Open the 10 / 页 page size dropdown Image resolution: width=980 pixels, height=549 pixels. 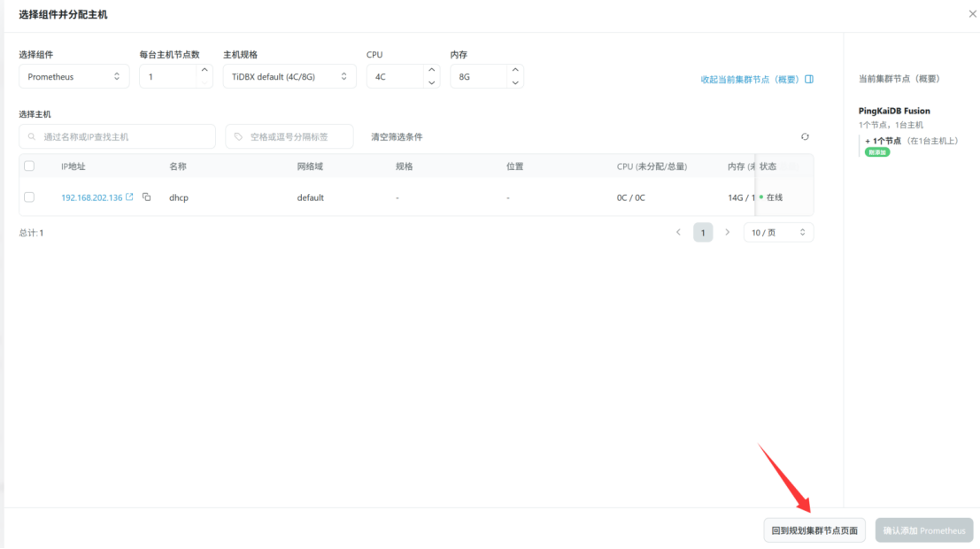[x=778, y=232]
